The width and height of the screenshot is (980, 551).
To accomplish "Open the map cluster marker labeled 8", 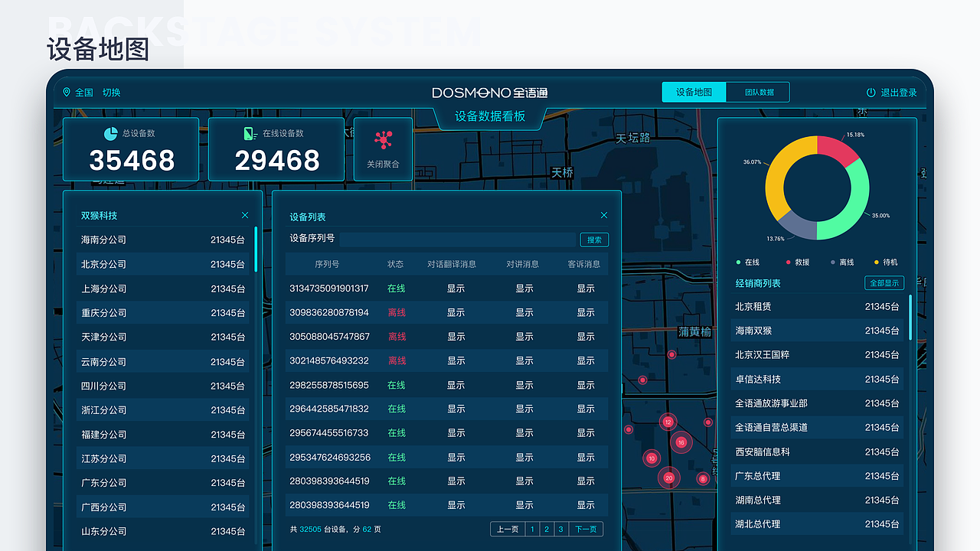I will pos(703,479).
